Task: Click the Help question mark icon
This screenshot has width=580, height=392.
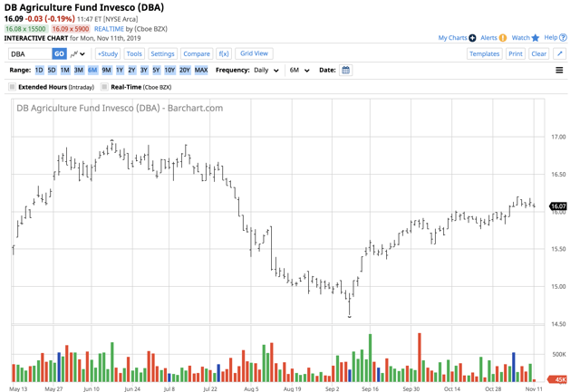Action: tap(563, 38)
